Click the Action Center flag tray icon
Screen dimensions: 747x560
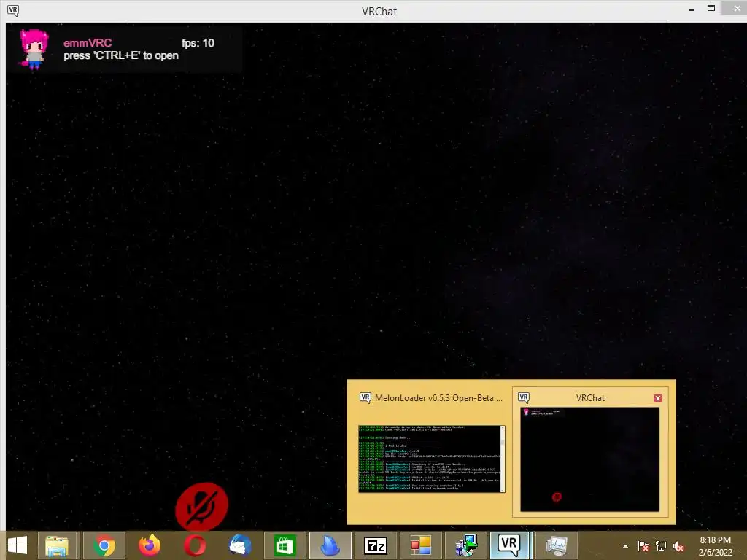(643, 546)
